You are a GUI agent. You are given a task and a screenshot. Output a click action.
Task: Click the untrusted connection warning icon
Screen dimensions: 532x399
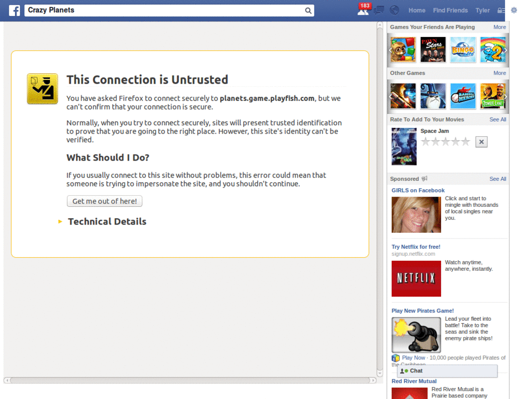[43, 88]
